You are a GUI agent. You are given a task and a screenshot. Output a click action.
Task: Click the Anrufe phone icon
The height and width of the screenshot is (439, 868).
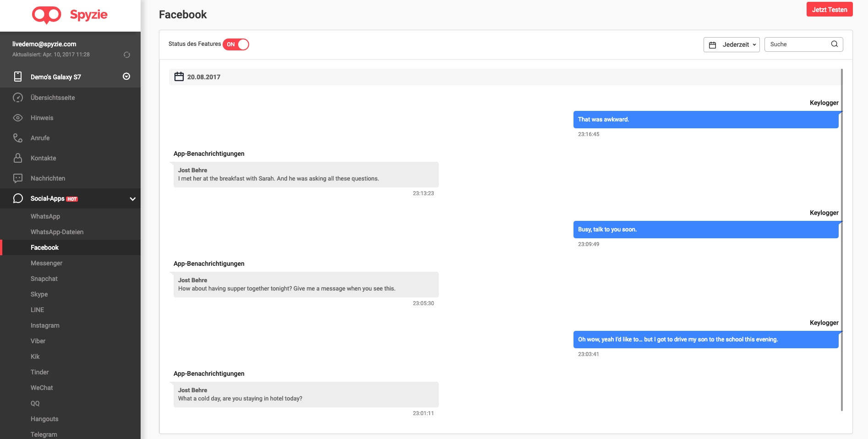point(18,138)
